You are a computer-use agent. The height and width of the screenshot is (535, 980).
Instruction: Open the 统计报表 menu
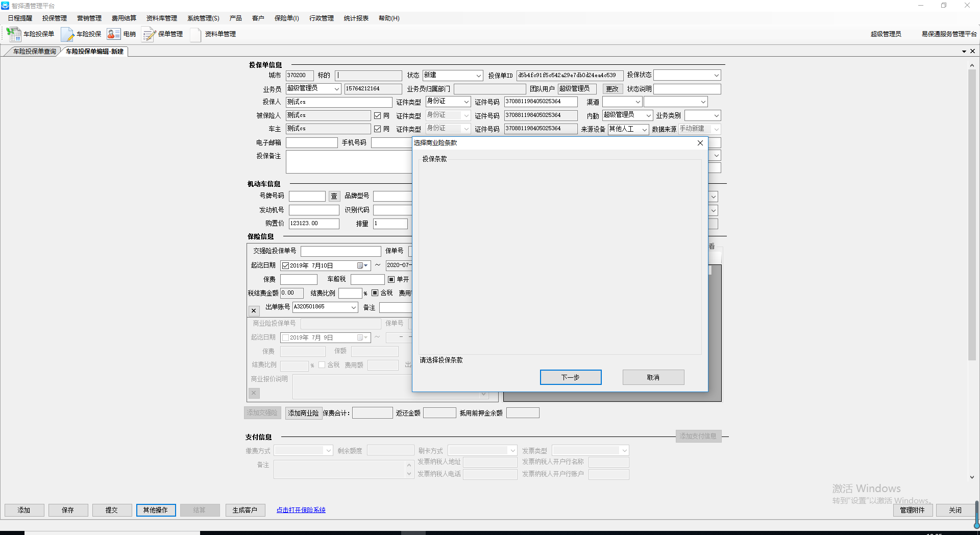[356, 18]
